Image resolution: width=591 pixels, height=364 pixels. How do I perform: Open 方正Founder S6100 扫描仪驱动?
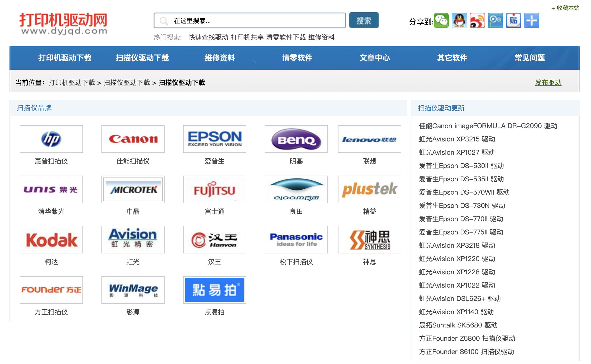coord(467,351)
